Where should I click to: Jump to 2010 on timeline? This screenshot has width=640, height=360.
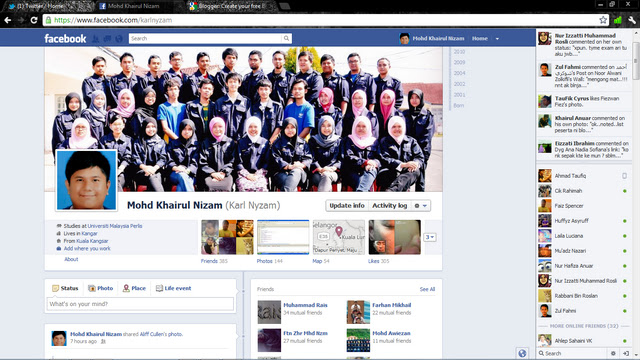pos(459,52)
